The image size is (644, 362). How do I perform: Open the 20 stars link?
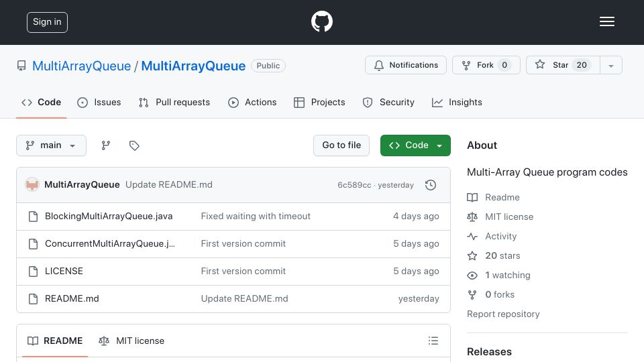502,255
